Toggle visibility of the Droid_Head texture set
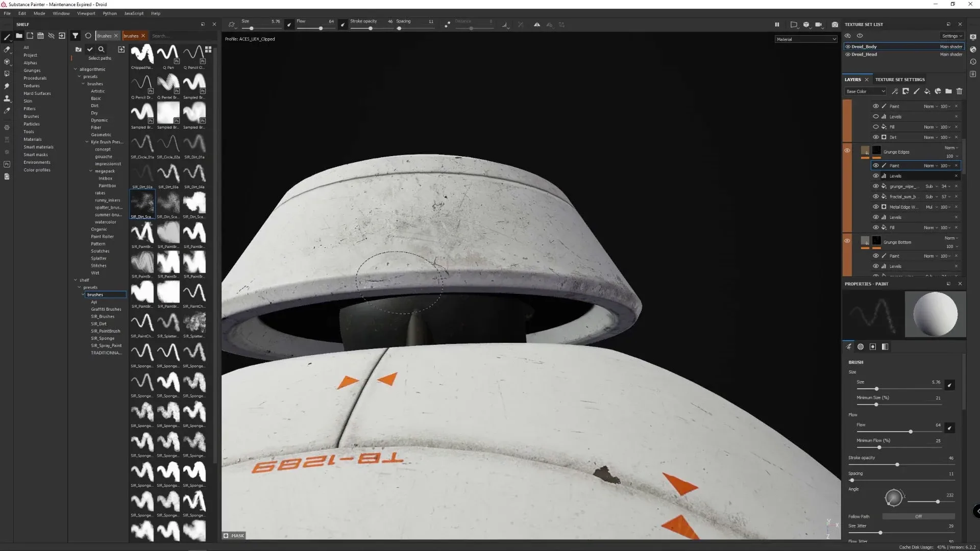This screenshot has height=551, width=980. tap(848, 54)
